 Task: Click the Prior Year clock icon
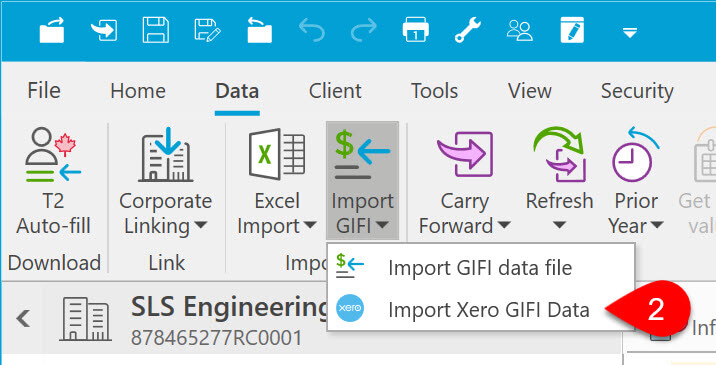click(x=636, y=154)
